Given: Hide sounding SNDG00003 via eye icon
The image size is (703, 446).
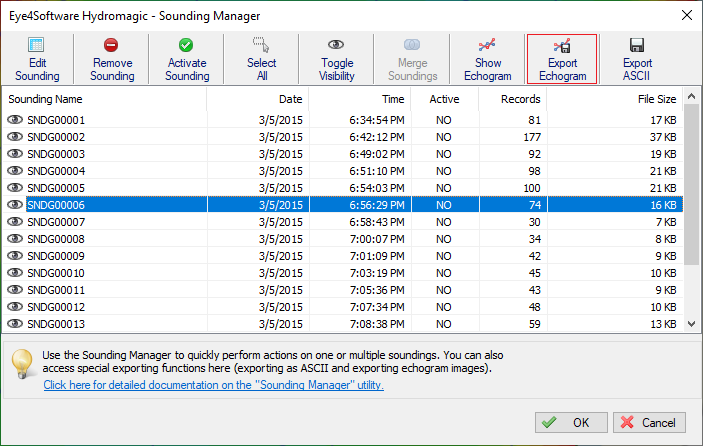Looking at the screenshot, I should [15, 154].
